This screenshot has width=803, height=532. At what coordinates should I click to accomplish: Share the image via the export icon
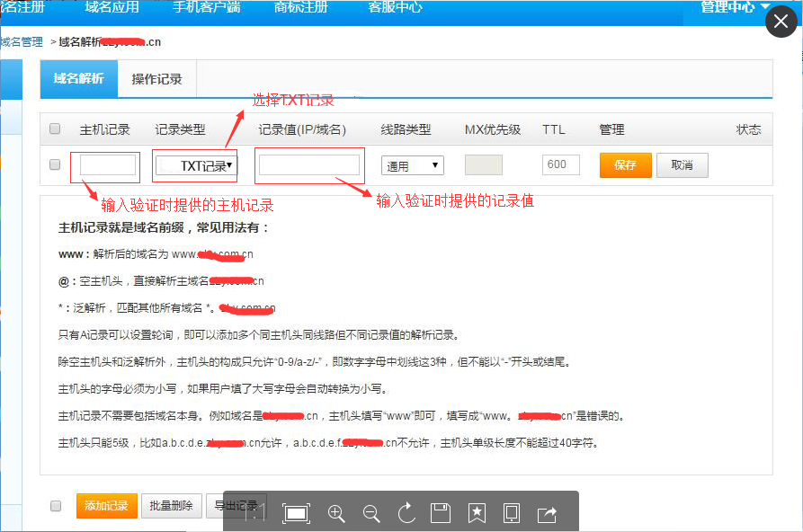[547, 513]
